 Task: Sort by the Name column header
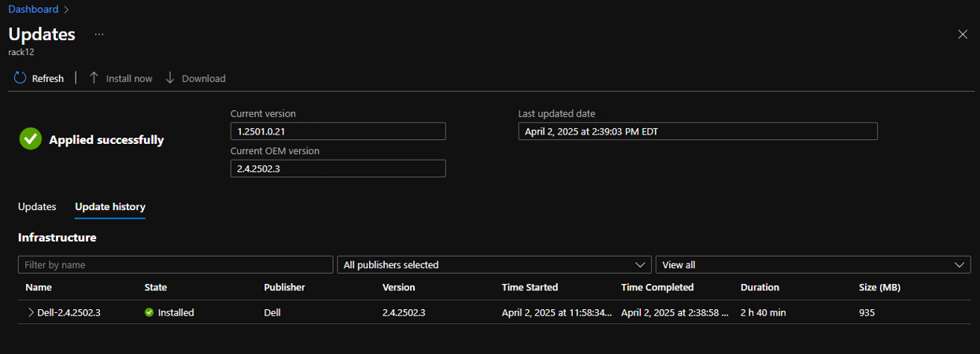tap(39, 287)
